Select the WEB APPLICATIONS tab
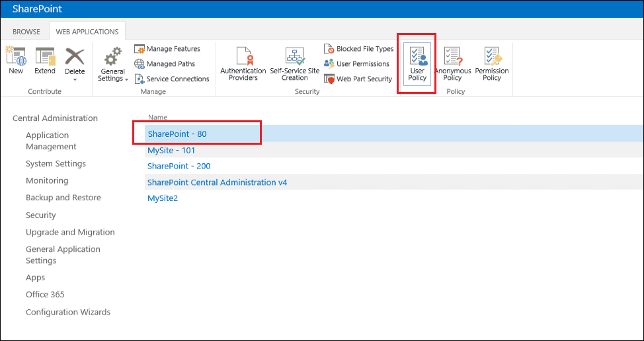Viewport: 644px width, 341px height. click(87, 32)
